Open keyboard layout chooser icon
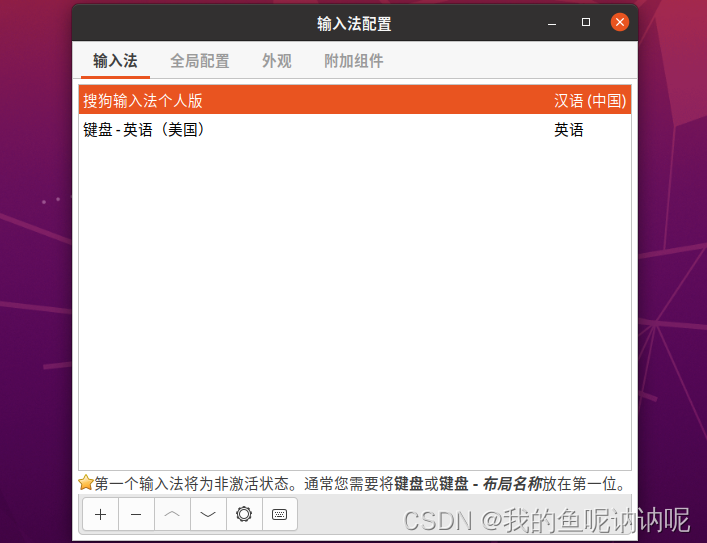Viewport: 707px width, 543px height. coord(280,514)
